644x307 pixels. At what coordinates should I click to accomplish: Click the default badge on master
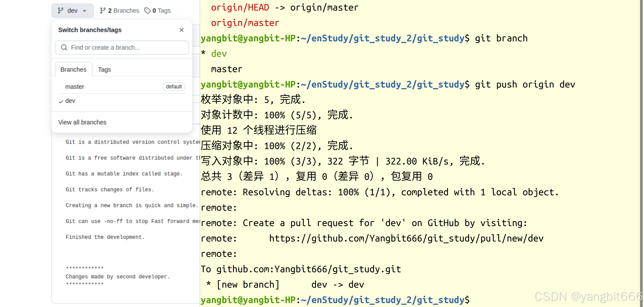pyautogui.click(x=174, y=86)
